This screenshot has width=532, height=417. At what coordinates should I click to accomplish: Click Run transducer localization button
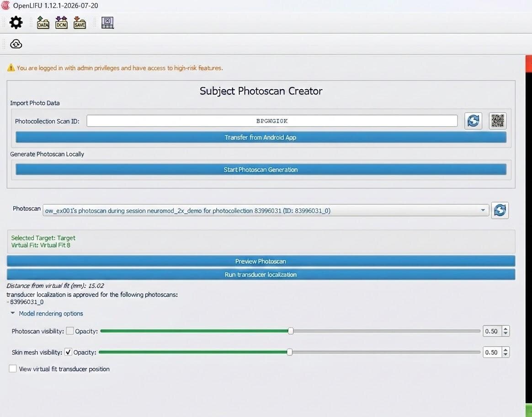pos(261,274)
